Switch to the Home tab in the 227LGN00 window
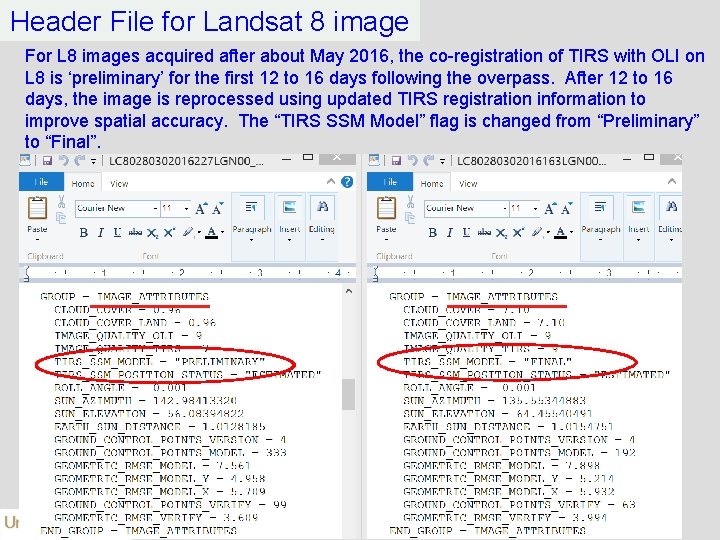 click(83, 184)
